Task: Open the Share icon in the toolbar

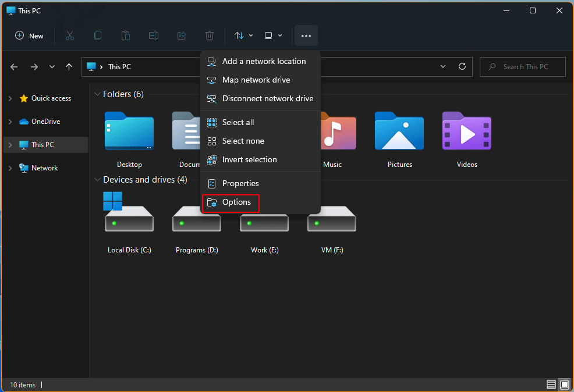Action: (181, 35)
